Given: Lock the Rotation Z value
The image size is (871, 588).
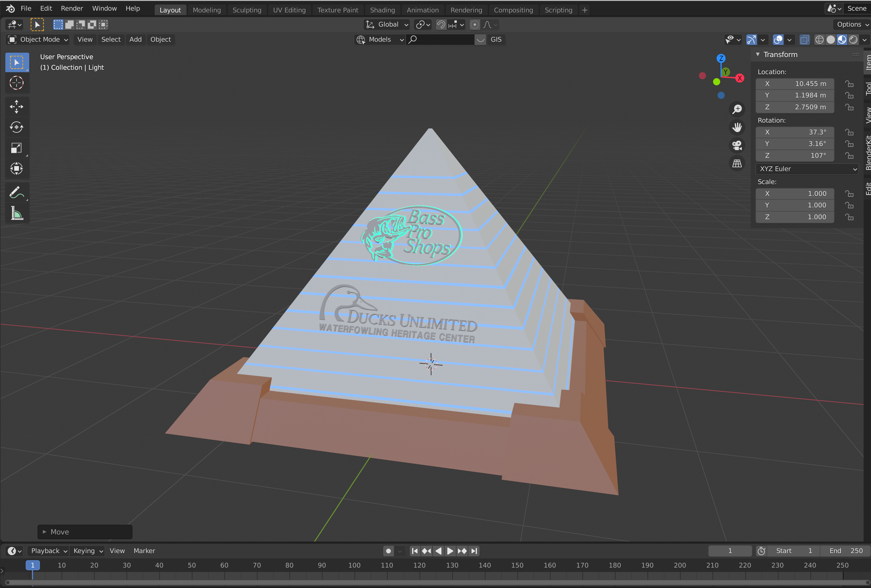Looking at the screenshot, I should click(x=849, y=155).
